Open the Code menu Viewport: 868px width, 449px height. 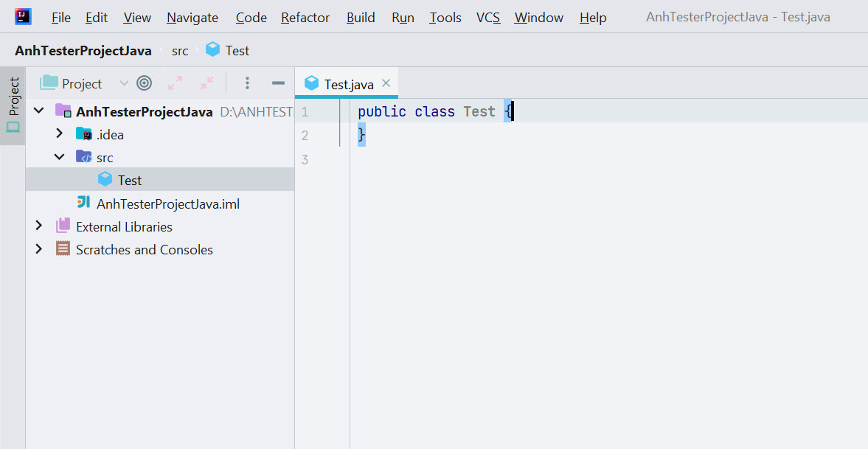251,18
